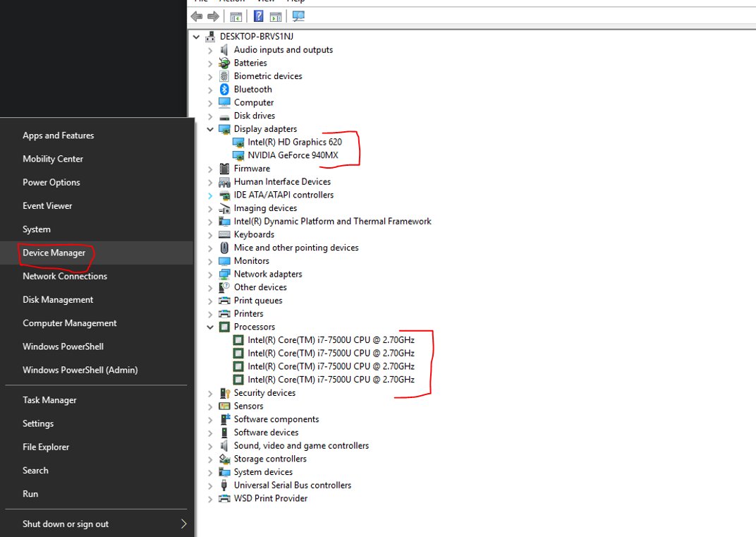Collapse the DESKTOP-BRVS1NJ root node

[196, 37]
